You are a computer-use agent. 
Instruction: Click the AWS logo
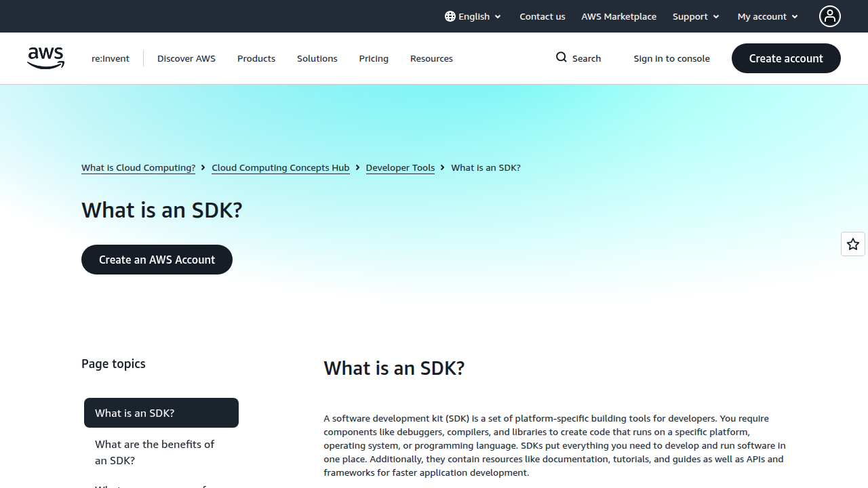coord(46,58)
